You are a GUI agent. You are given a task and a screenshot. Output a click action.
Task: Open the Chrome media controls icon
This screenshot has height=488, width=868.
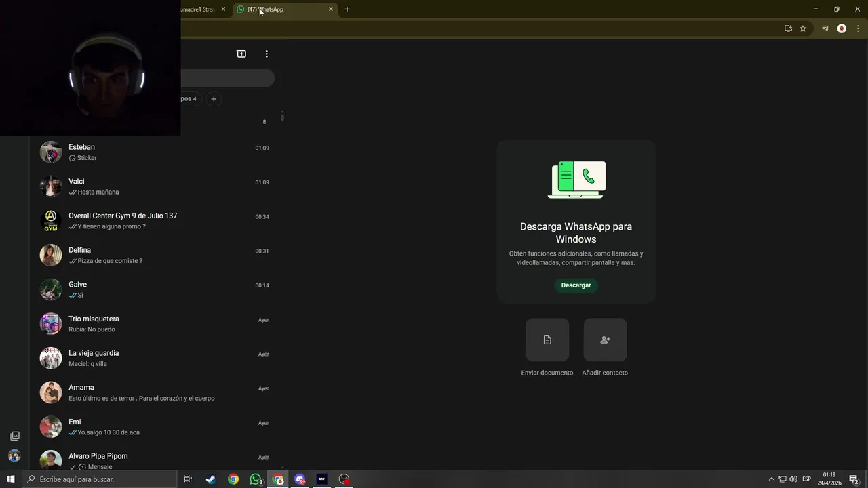click(x=825, y=28)
